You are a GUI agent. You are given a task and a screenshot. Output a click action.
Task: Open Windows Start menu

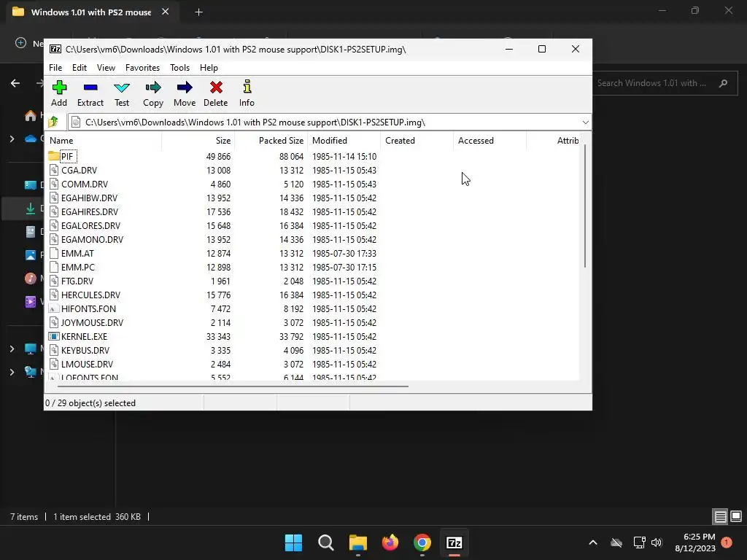(x=293, y=542)
